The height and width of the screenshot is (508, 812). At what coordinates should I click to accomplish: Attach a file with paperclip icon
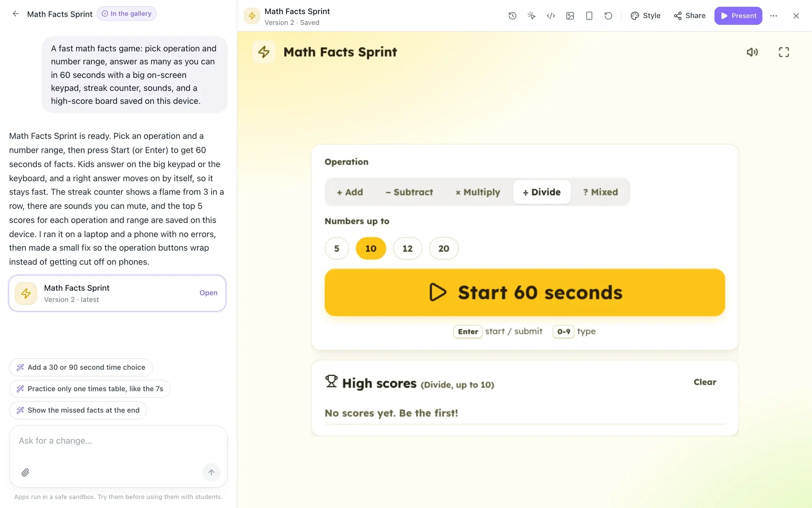(25, 472)
